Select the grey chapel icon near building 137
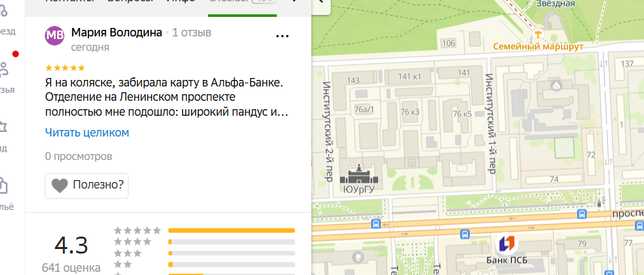This screenshot has height=275, width=644. tap(556, 86)
